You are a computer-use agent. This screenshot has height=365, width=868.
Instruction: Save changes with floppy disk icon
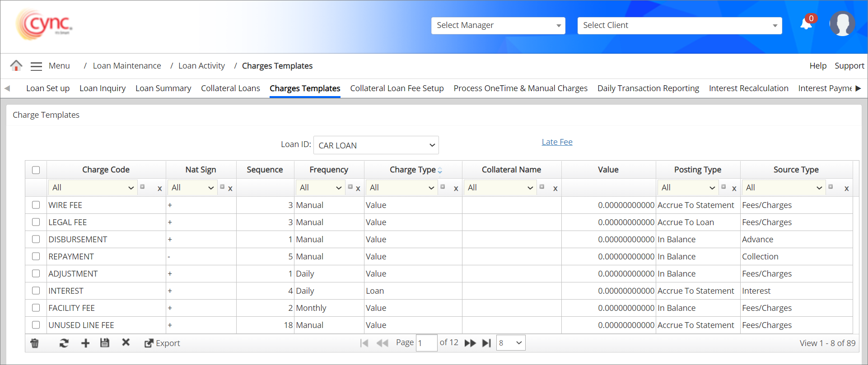pos(105,343)
